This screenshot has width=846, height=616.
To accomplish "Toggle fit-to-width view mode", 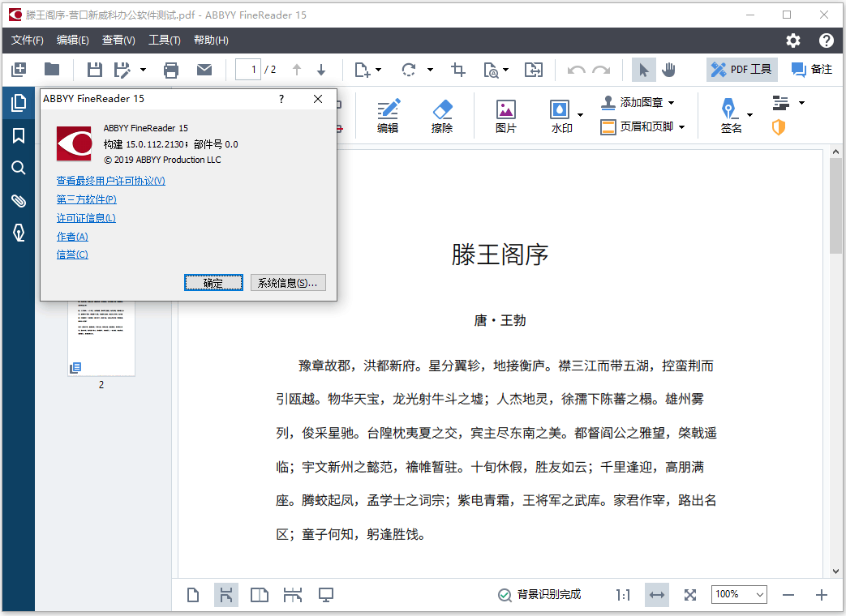I will (x=657, y=595).
